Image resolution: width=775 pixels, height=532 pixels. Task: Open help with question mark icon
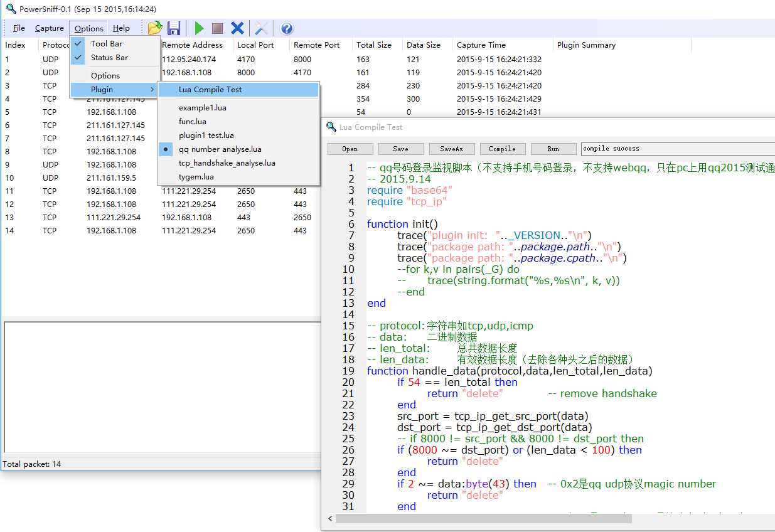tap(287, 28)
